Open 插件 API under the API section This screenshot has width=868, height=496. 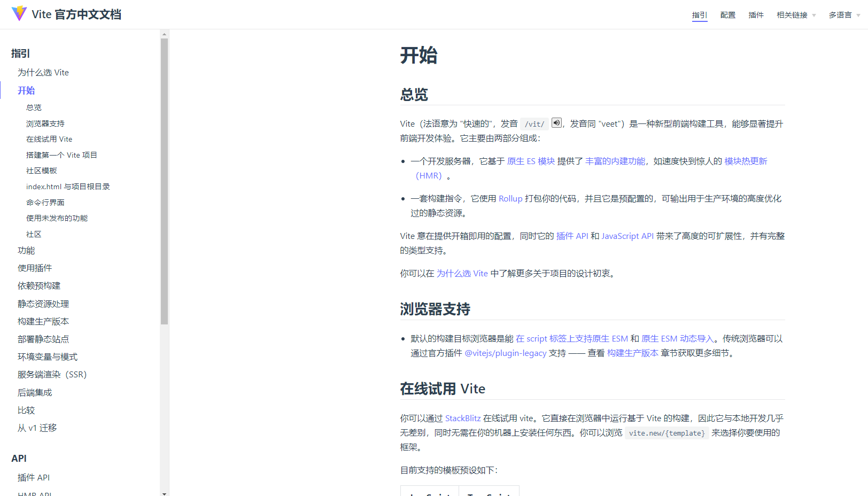[x=34, y=477]
